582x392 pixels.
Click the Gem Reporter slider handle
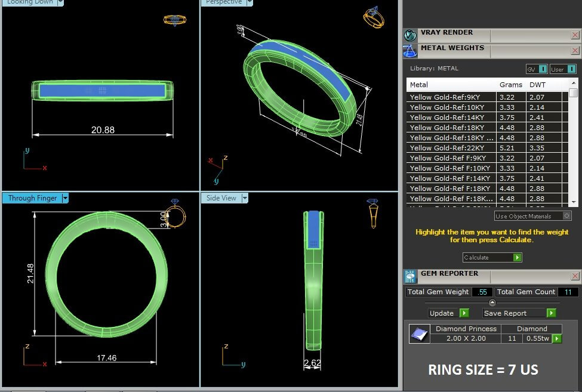(x=492, y=303)
